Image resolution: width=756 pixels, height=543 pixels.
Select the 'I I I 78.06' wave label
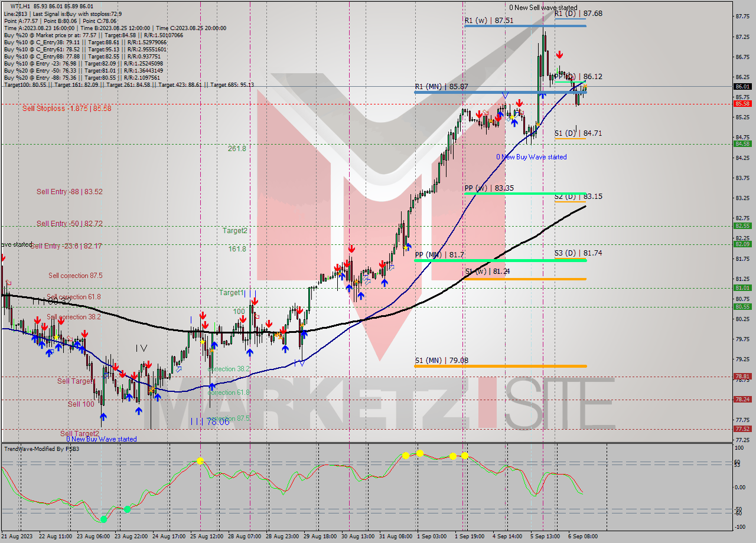click(210, 421)
